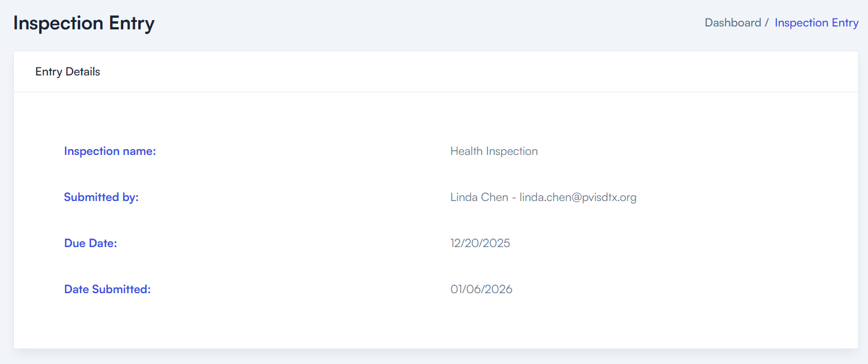
Task: Click the word 'Health' in inspection name value
Action: 467,151
